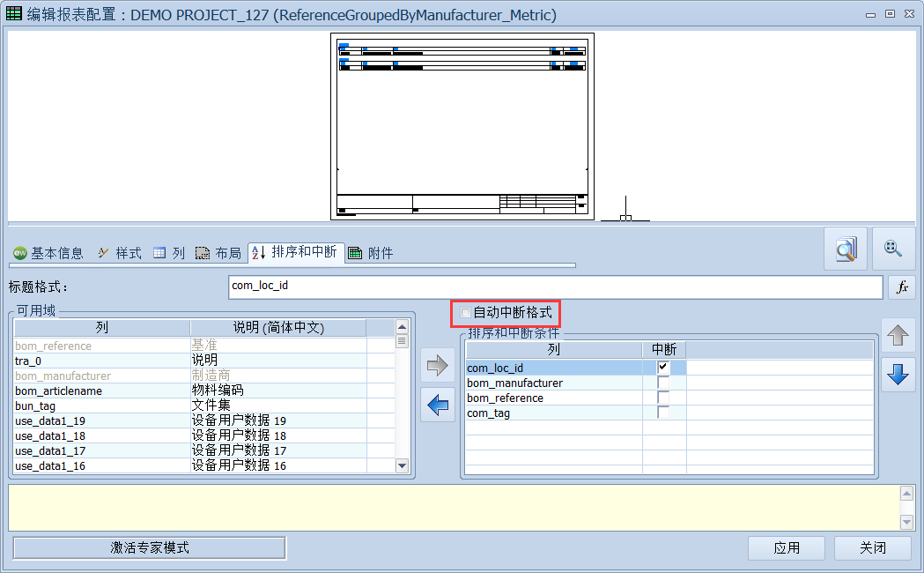
Task: Click the 关闭 button
Action: (873, 547)
